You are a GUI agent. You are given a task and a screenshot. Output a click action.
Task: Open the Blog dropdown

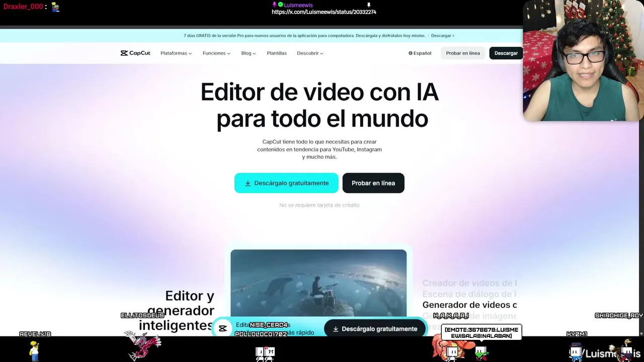249,53
